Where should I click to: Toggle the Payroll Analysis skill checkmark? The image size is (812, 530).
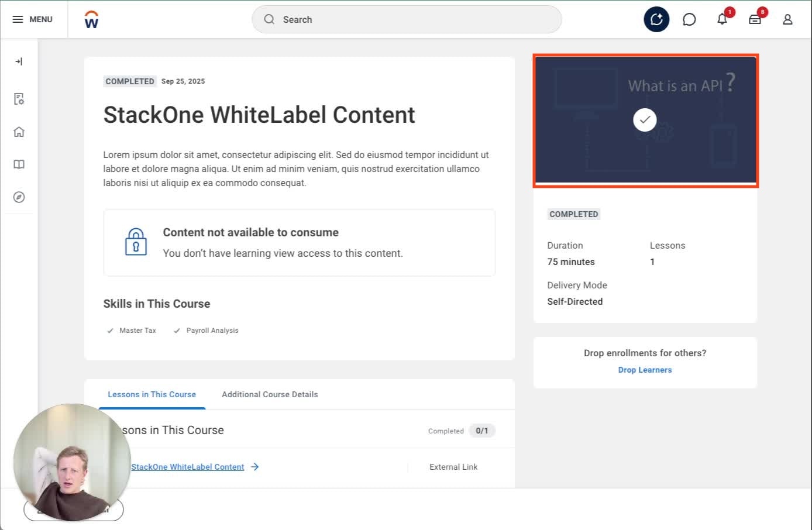177,330
